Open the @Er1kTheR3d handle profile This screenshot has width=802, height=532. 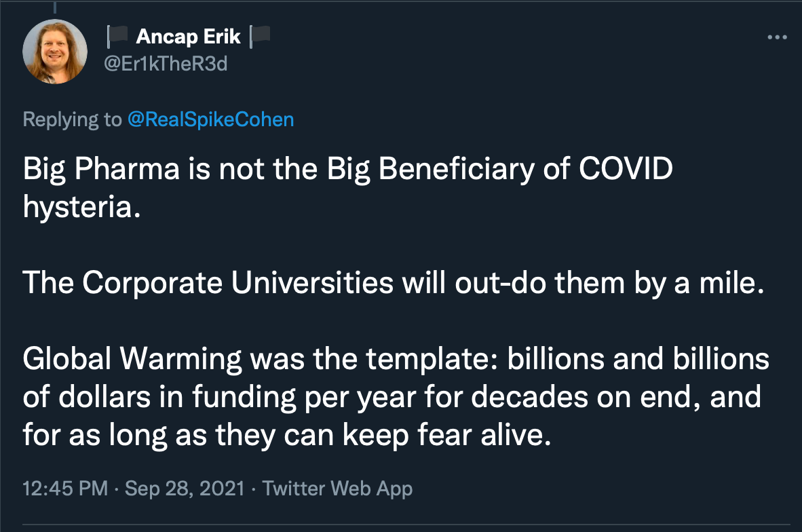coord(166,64)
